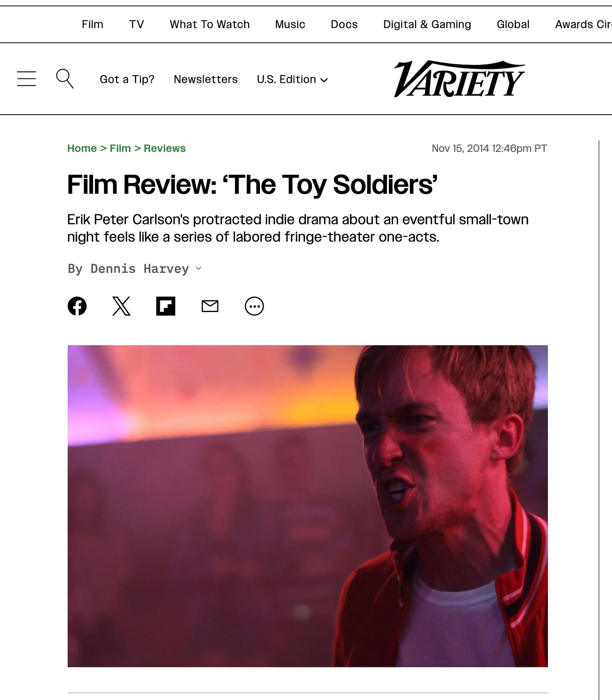This screenshot has height=700, width=612.
Task: Open the What To Watch section
Action: click(x=210, y=24)
